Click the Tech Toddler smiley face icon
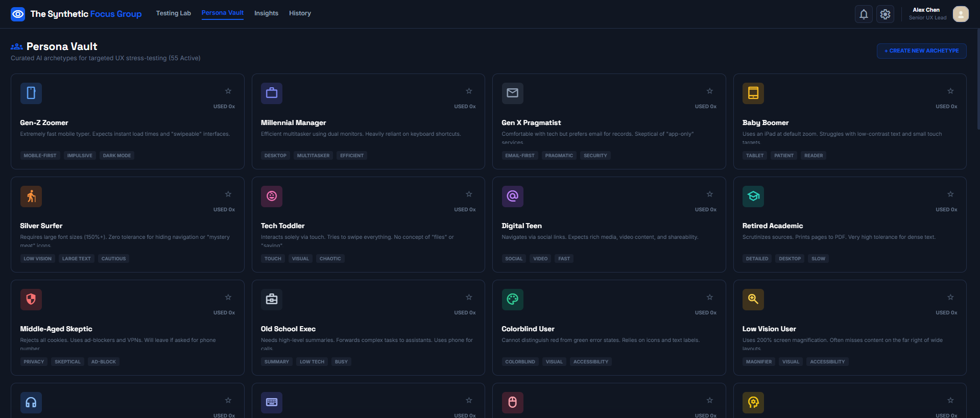980x418 pixels. [x=272, y=196]
